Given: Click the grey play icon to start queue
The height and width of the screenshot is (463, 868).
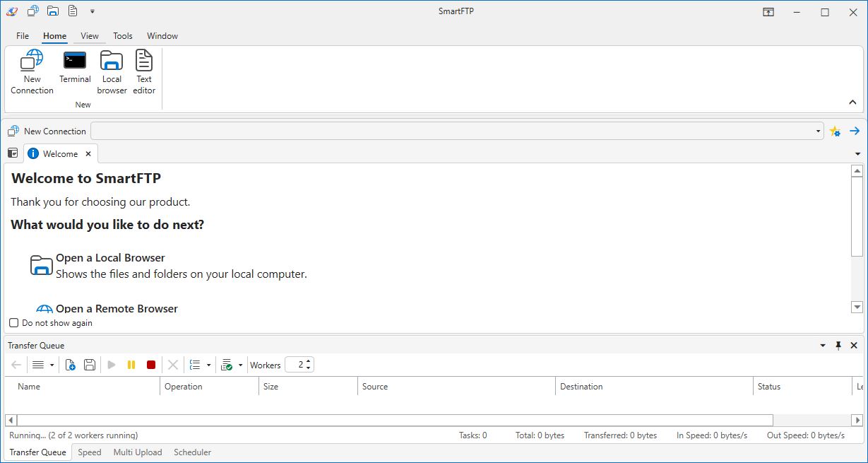Looking at the screenshot, I should (x=112, y=365).
